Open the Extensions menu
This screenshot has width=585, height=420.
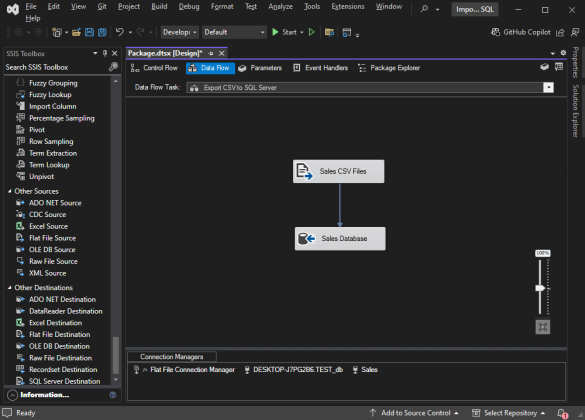[x=348, y=7]
